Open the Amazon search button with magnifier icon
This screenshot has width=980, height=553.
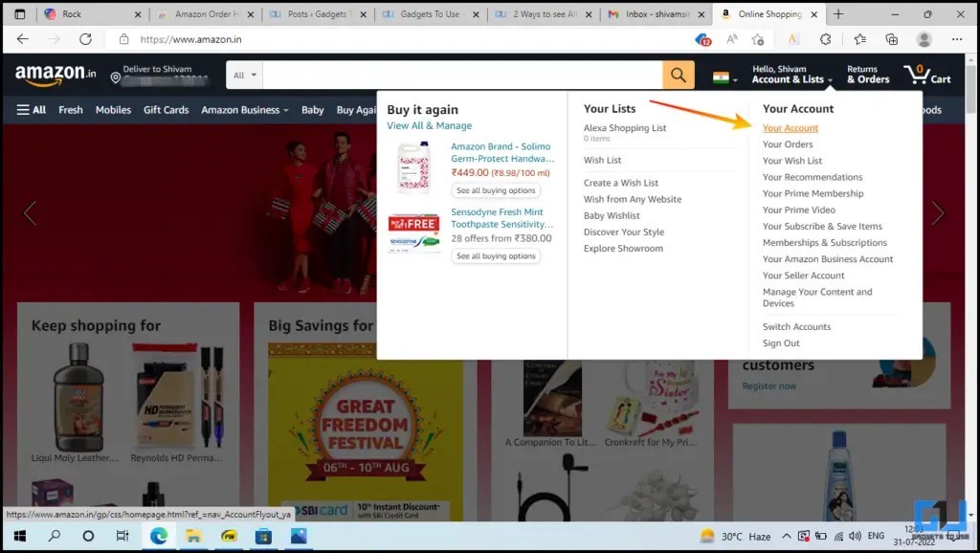679,75
